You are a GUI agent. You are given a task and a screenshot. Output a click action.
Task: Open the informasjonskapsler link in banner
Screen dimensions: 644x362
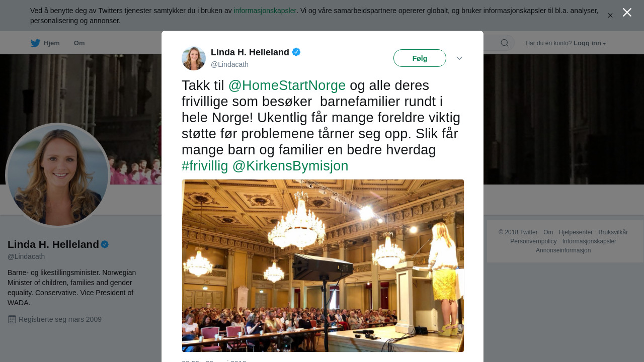265,11
